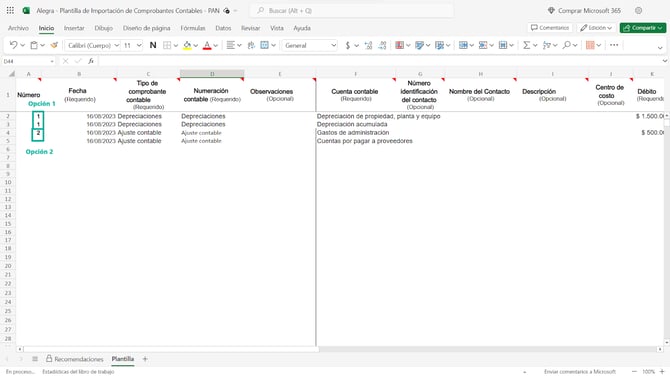
Task: Apply cell borders icon
Action: (x=167, y=45)
